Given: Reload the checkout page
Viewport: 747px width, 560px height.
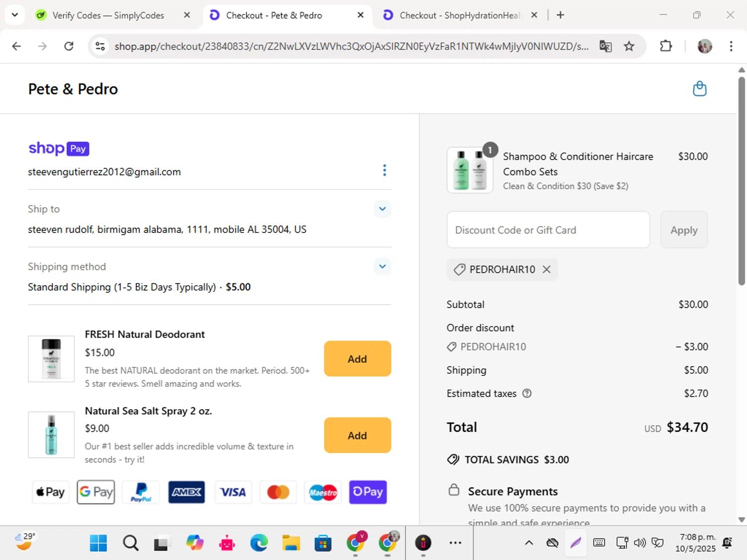Looking at the screenshot, I should click(x=69, y=46).
